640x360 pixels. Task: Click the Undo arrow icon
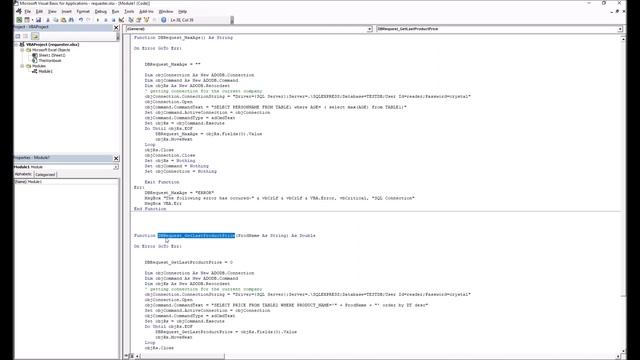pyautogui.click(x=81, y=20)
